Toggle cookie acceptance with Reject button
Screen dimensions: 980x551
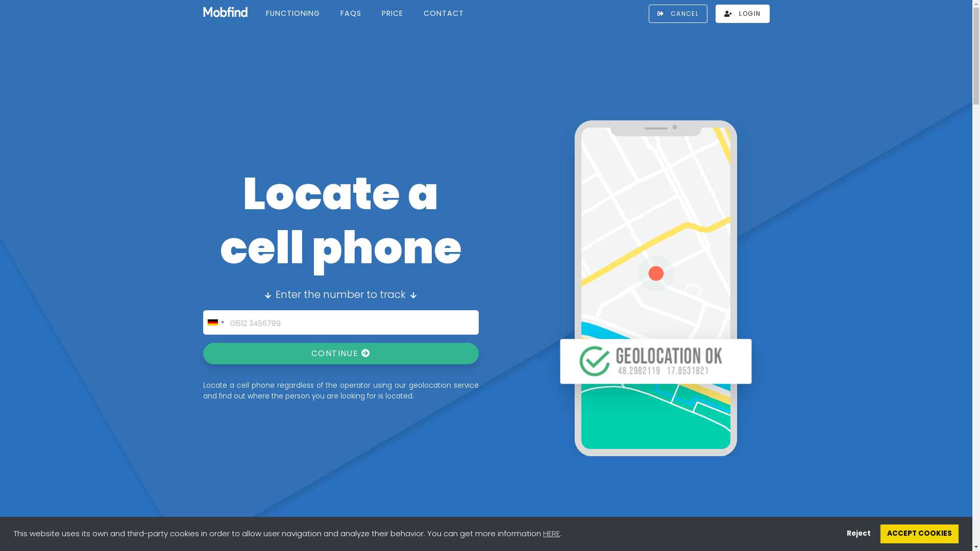(x=859, y=534)
